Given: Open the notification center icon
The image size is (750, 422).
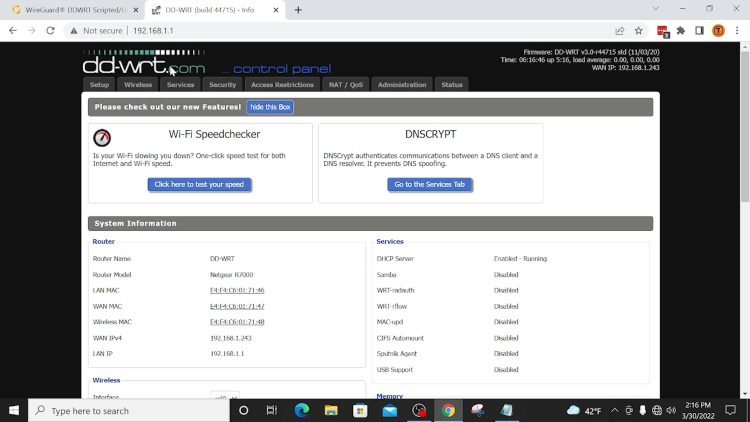Looking at the screenshot, I should [730, 411].
